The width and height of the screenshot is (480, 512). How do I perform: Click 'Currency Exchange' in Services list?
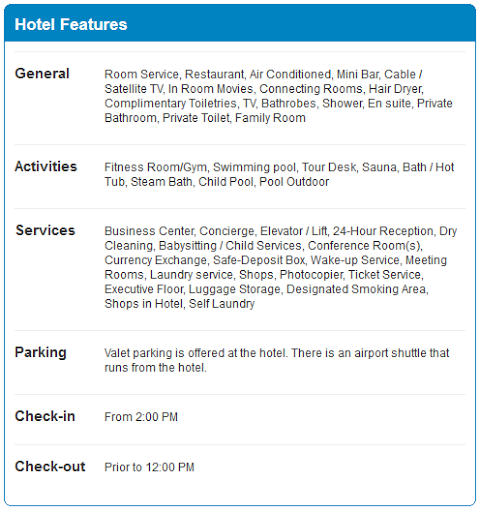pos(156,260)
